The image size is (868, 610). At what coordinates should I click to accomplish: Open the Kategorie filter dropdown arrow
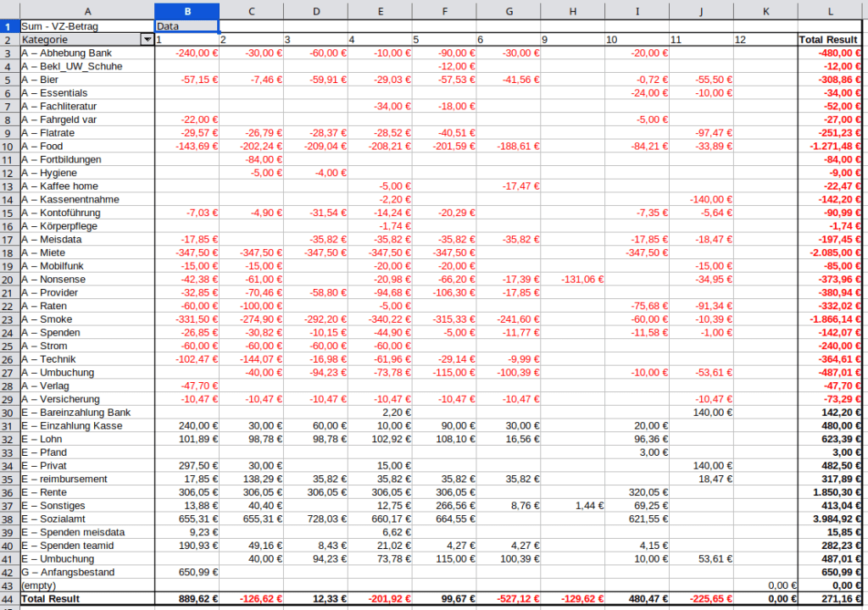pos(147,40)
